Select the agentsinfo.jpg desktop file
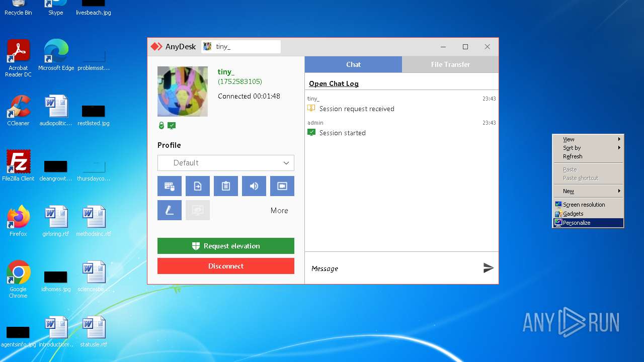This screenshot has height=362, width=644. click(x=18, y=336)
